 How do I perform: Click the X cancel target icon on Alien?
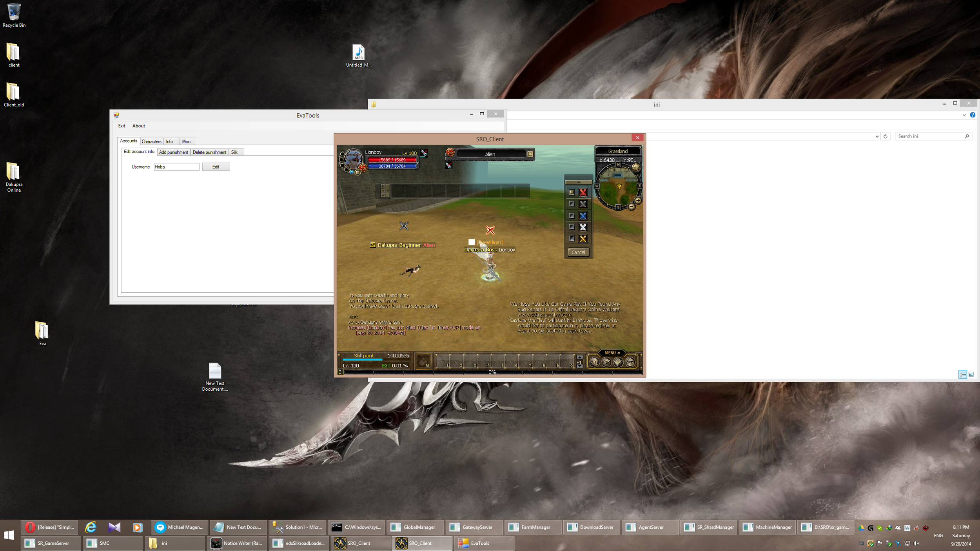point(530,154)
